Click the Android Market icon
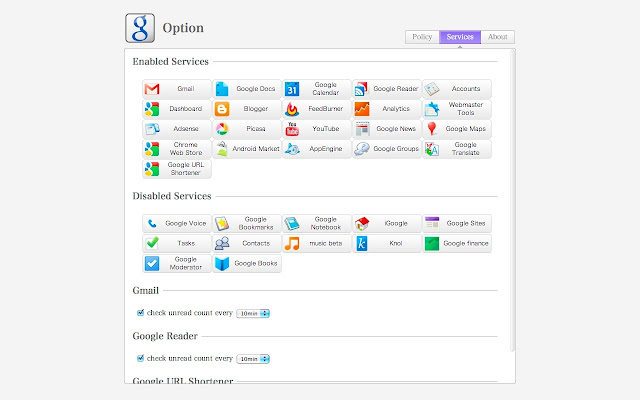 click(x=222, y=149)
